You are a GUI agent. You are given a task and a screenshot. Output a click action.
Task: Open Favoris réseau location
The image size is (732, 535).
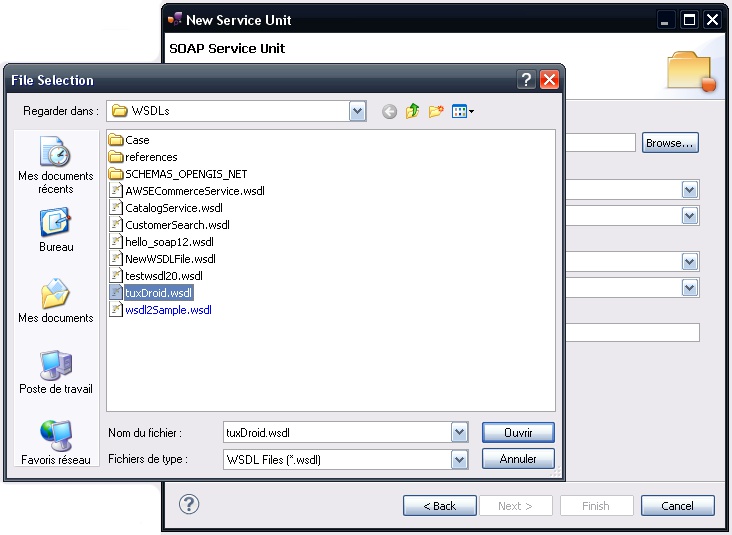(56, 442)
